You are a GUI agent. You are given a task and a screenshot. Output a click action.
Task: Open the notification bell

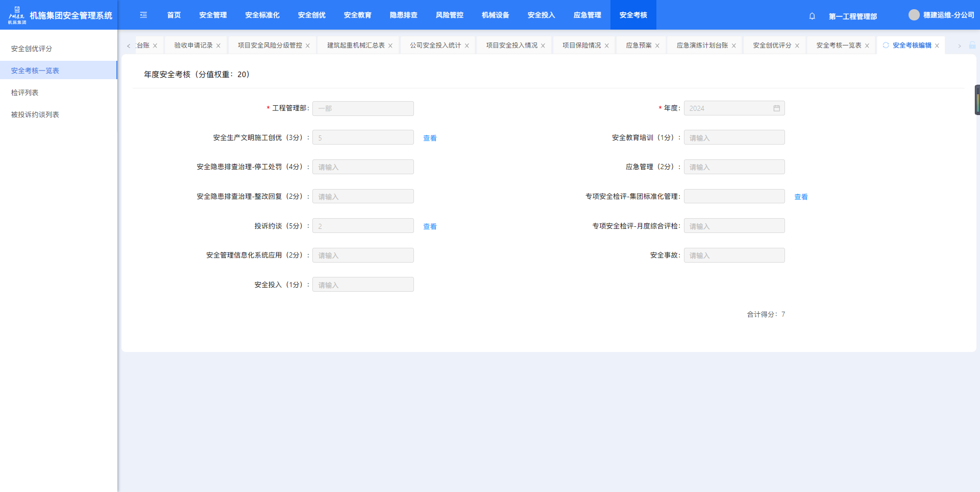(812, 16)
